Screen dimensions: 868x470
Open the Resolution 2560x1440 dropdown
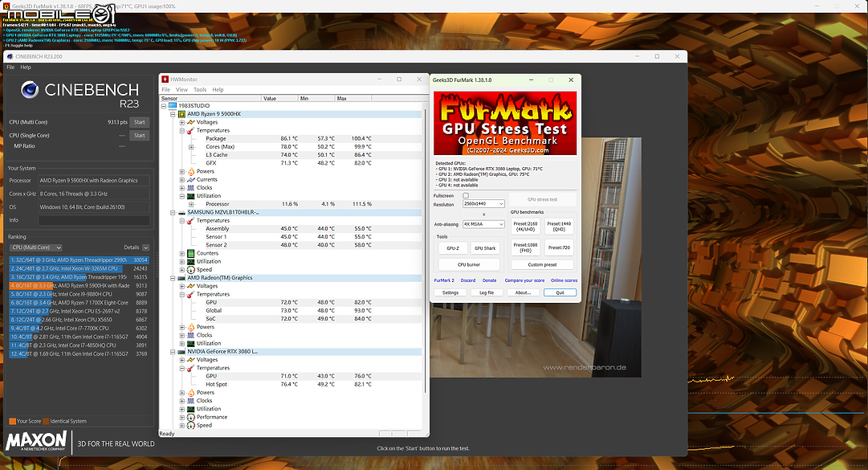[483, 204]
